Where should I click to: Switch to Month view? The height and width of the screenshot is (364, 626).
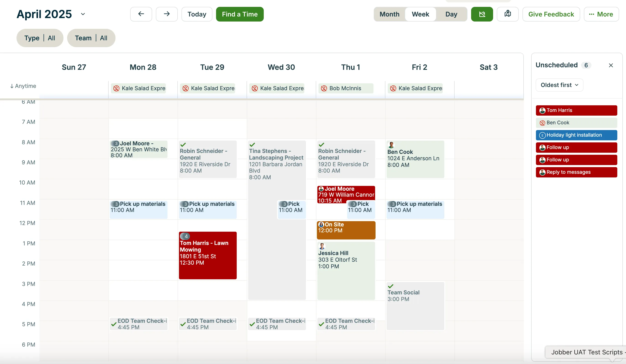coord(389,14)
